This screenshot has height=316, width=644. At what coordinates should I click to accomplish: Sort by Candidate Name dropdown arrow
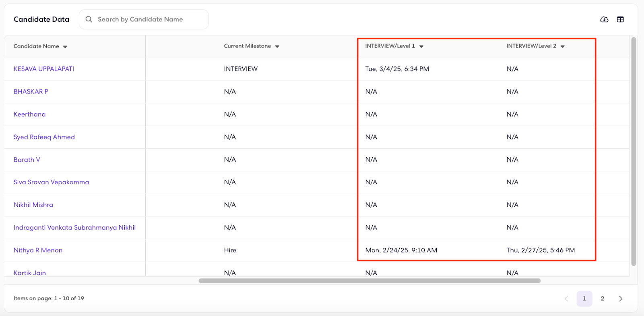(x=65, y=47)
